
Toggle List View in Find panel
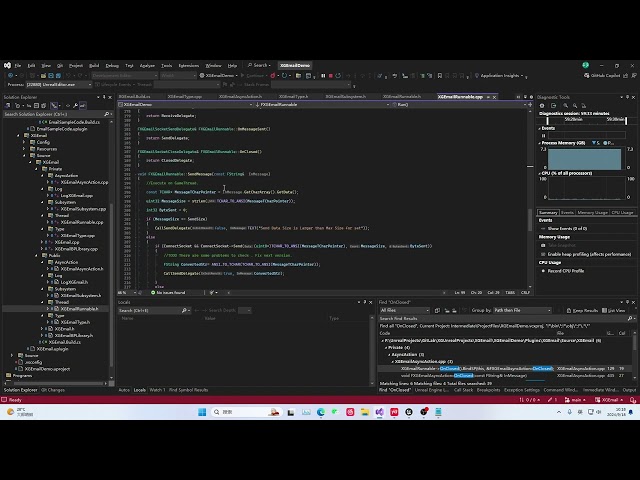[613, 311]
